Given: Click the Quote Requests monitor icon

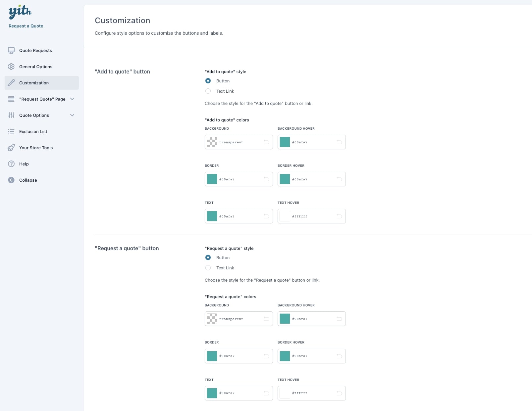Looking at the screenshot, I should (11, 50).
